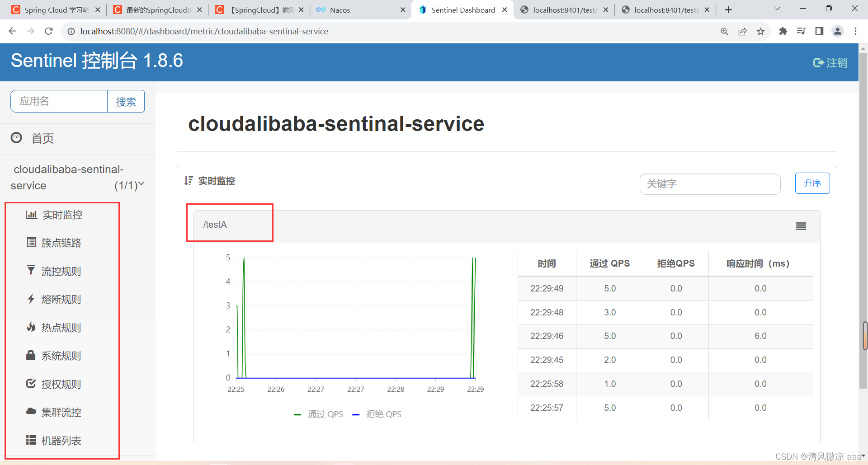The width and height of the screenshot is (868, 465).
Task: Open the 流控规则 menu item
Action: [61, 271]
